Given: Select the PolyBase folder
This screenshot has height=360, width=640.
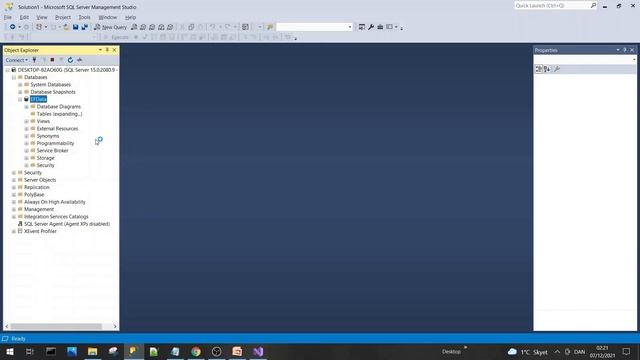Looking at the screenshot, I should (34, 195).
